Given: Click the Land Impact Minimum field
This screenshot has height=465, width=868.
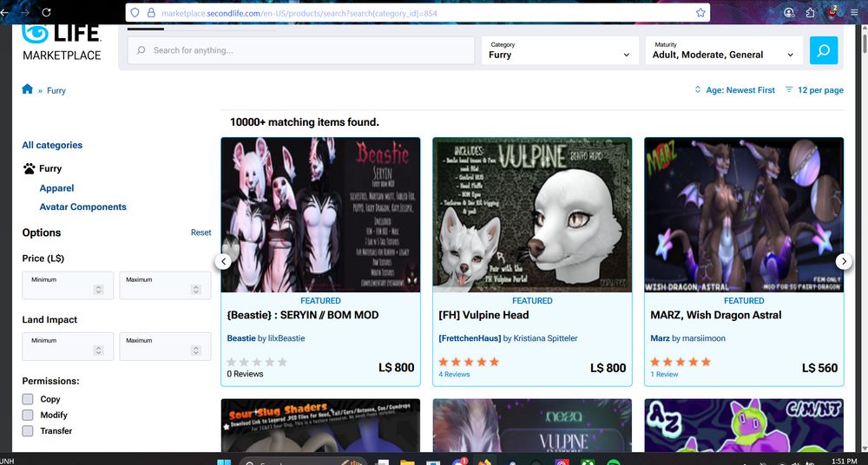Looking at the screenshot, I should coord(68,346).
